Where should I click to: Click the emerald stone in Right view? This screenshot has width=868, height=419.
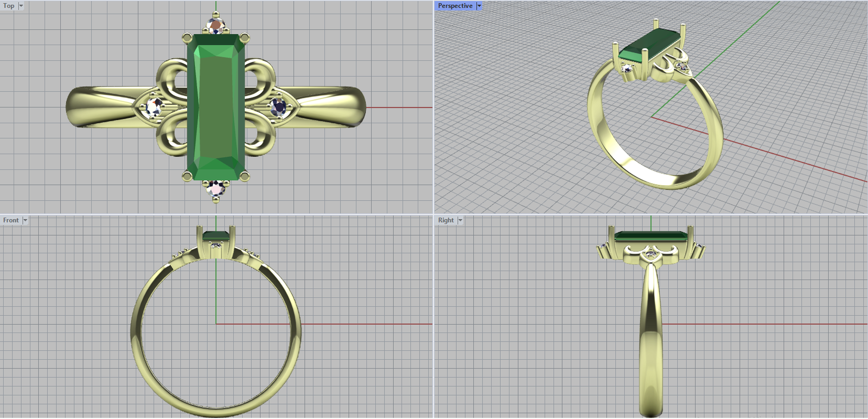coord(651,236)
